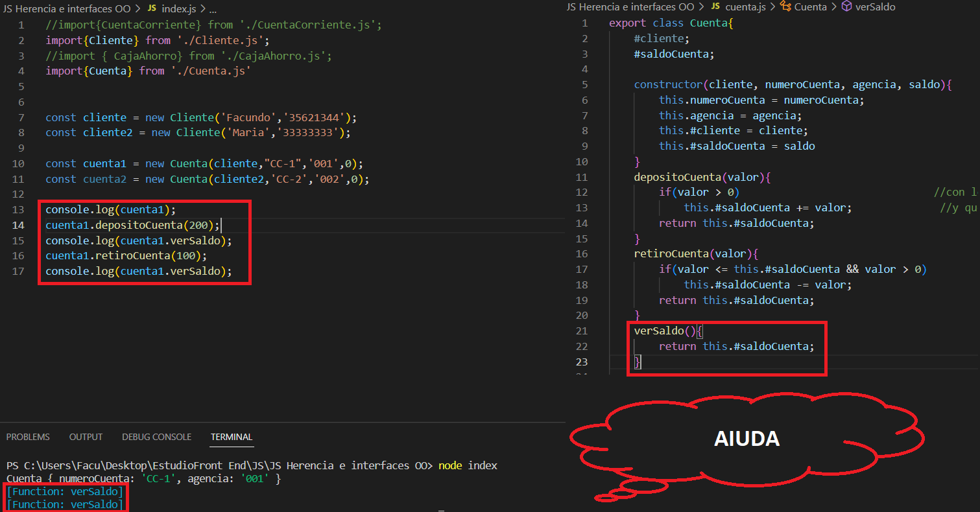Open the DEBUG CONSOLE tab

(156, 437)
